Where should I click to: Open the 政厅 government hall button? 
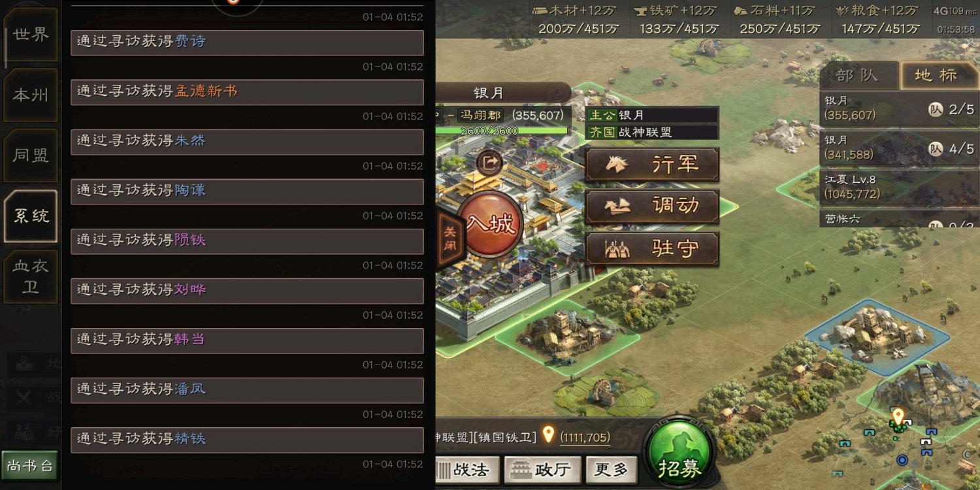(x=542, y=470)
